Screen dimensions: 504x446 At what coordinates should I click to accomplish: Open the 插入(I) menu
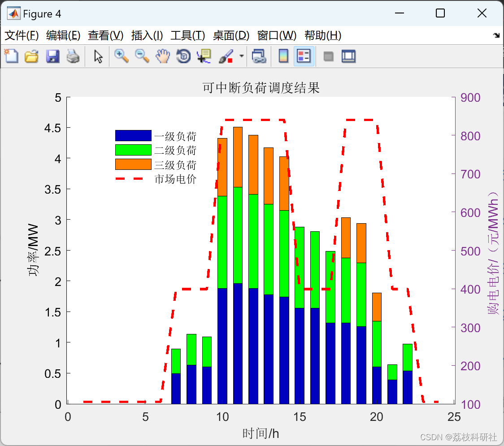pos(147,35)
